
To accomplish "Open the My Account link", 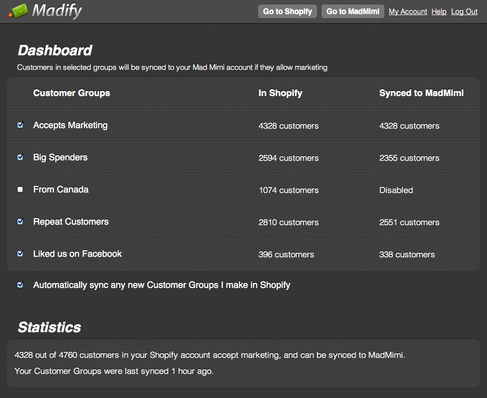I will (x=408, y=12).
